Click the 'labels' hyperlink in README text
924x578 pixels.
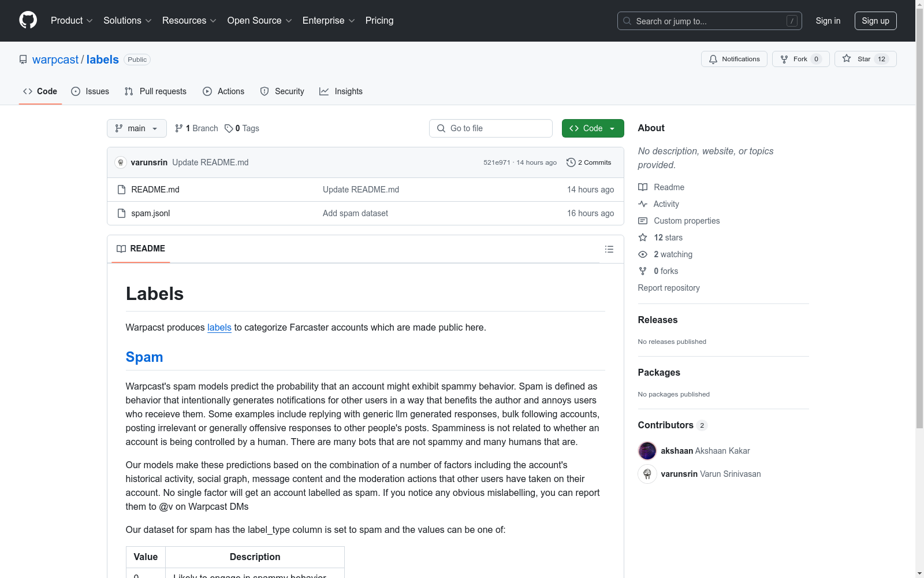(219, 327)
